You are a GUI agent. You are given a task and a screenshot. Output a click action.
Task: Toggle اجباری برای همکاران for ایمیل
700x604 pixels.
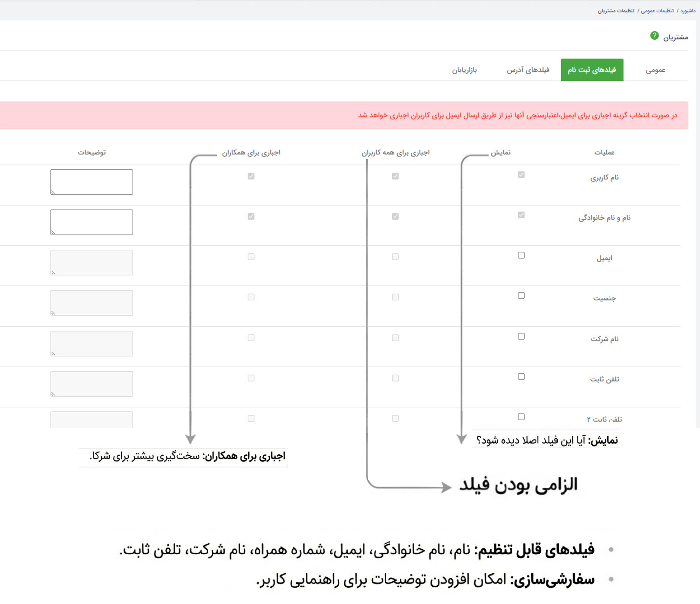coord(251,257)
